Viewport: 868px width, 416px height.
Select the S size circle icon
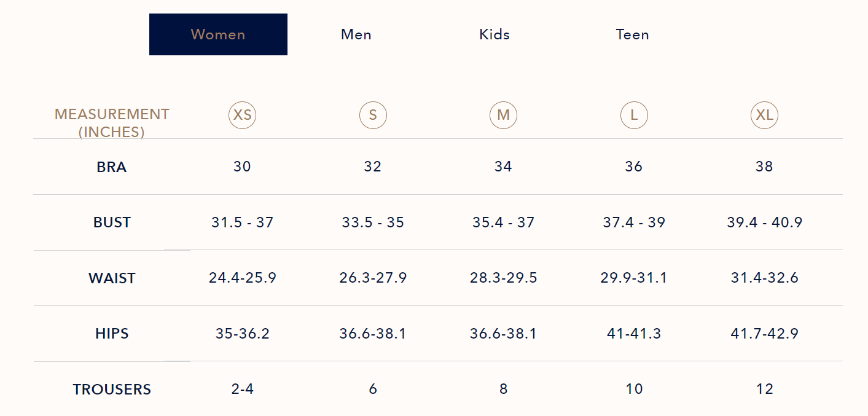pyautogui.click(x=373, y=115)
